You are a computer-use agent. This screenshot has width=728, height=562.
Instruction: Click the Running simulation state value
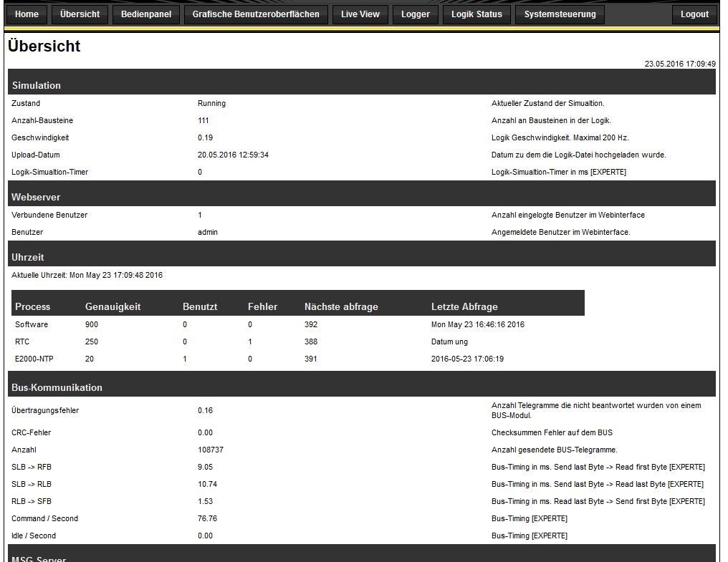pyautogui.click(x=211, y=103)
